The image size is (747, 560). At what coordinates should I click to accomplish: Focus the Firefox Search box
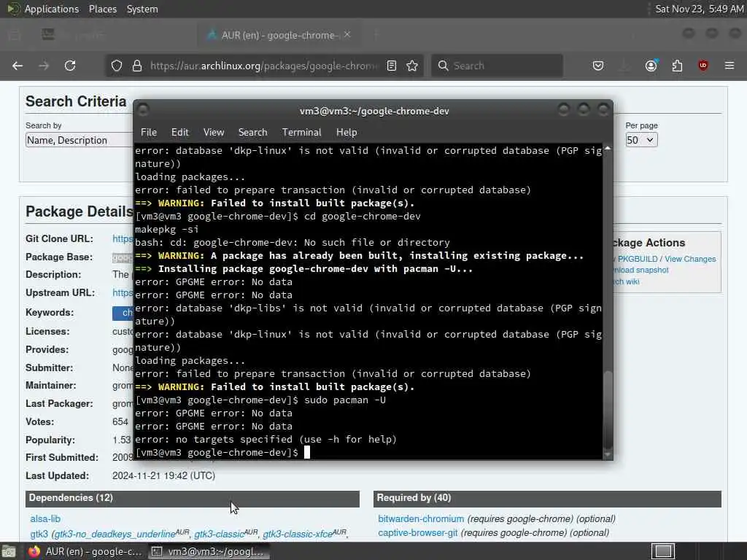[498, 66]
